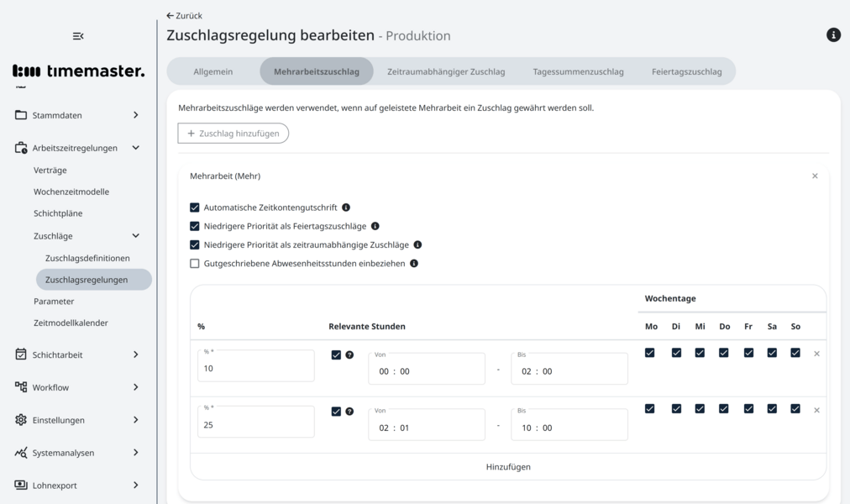The image size is (850, 504).
Task: Remove the 25% surcharge row
Action: (x=816, y=411)
